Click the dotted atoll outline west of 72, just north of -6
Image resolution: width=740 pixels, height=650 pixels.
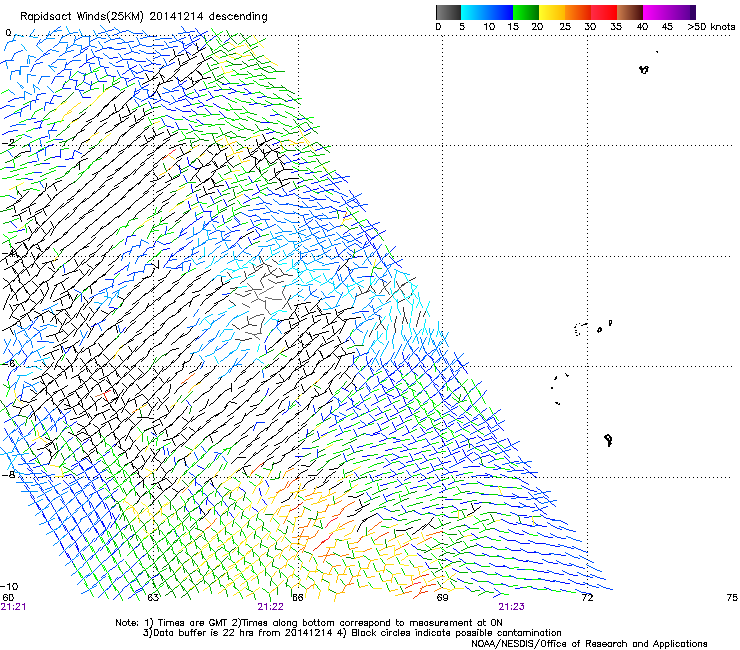click(x=579, y=329)
